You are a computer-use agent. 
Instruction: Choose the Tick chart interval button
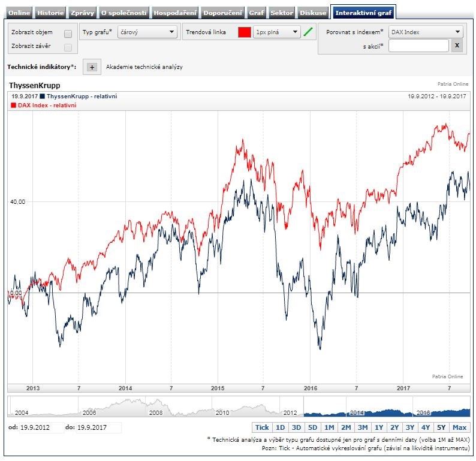(262, 427)
